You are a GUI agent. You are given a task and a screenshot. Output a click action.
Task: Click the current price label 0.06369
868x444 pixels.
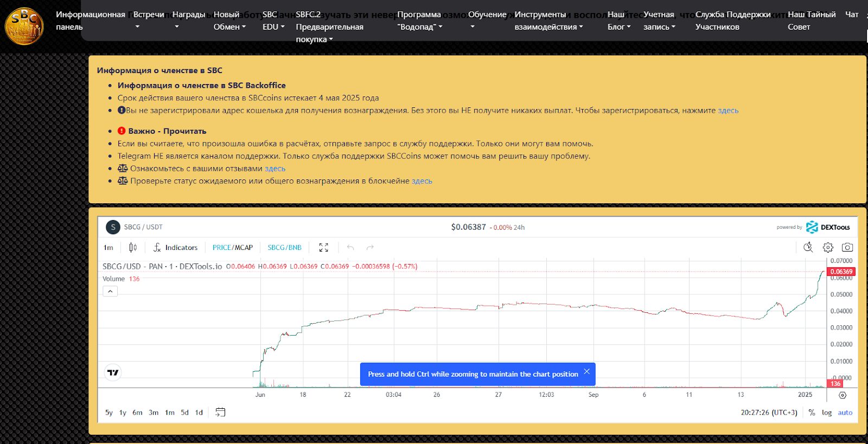[841, 272]
